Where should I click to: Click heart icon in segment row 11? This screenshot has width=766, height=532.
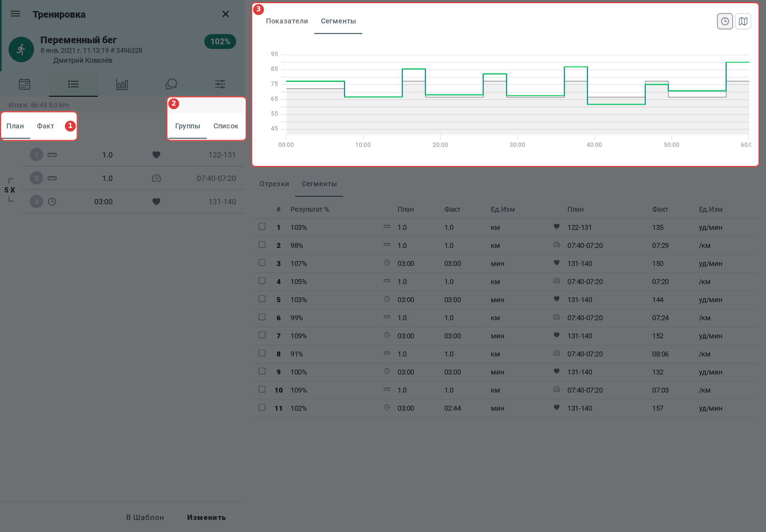point(557,407)
